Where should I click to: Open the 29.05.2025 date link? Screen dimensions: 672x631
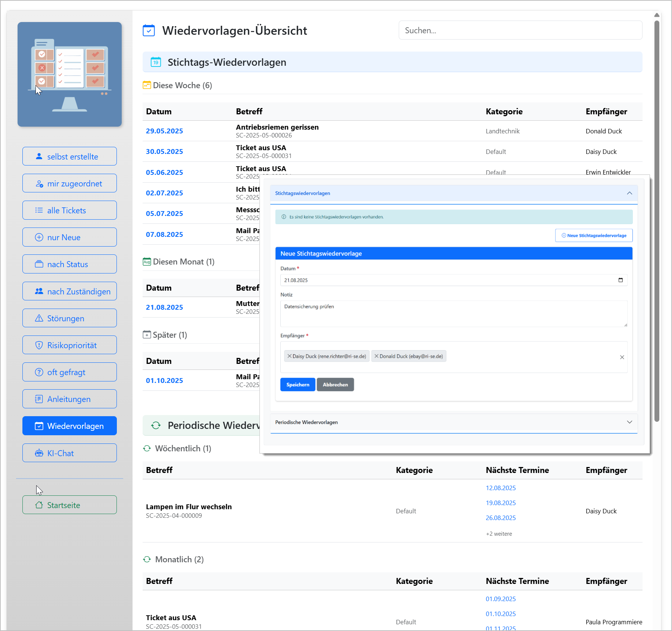164,131
